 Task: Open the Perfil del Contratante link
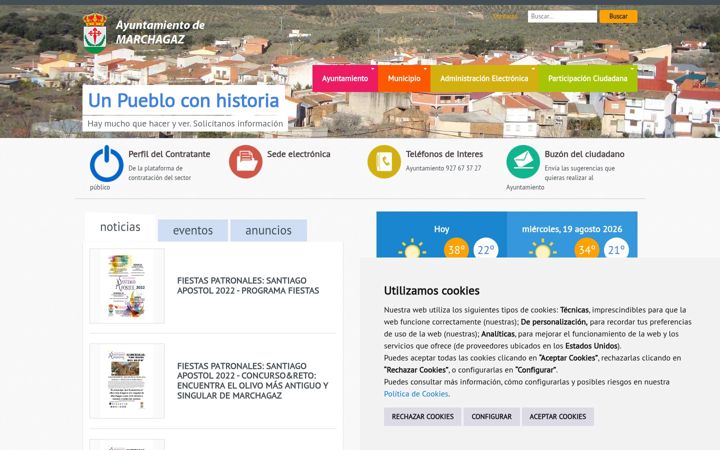click(169, 154)
